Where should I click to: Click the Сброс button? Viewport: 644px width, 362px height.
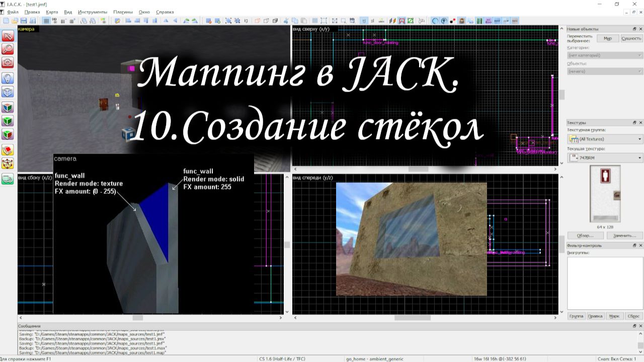633,316
